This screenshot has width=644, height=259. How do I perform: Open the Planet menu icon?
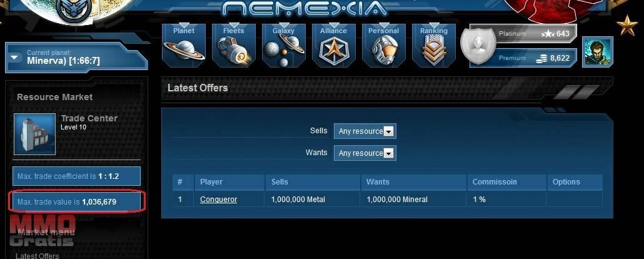pos(184,45)
